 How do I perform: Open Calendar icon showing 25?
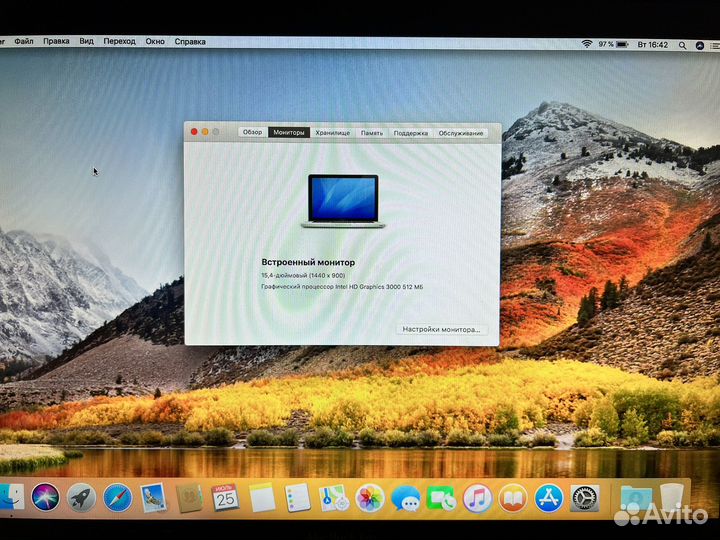point(225,498)
